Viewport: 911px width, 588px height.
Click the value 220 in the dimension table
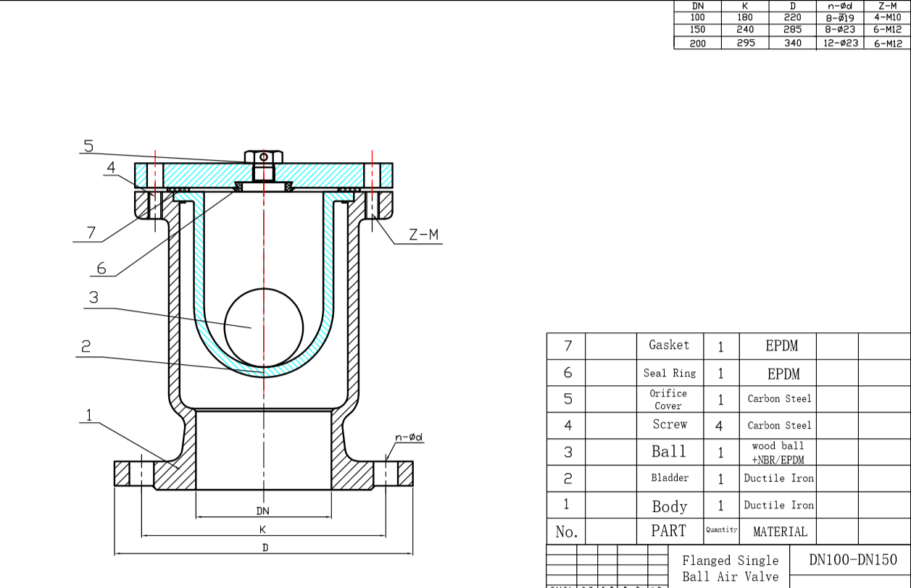(x=793, y=17)
